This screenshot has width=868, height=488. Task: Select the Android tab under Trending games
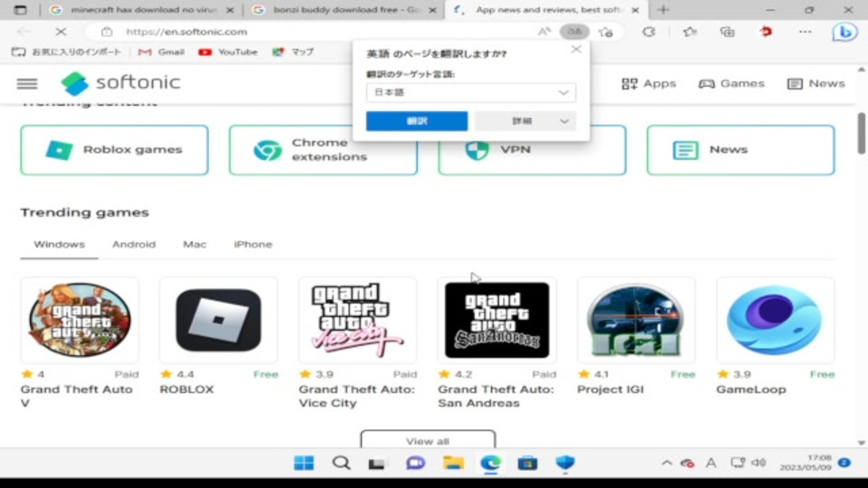click(x=134, y=245)
